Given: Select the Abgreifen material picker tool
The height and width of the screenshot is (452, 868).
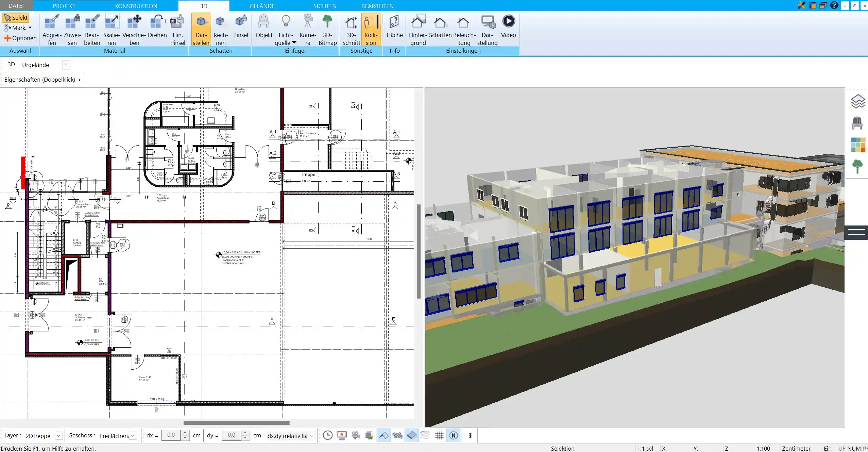Looking at the screenshot, I should click(52, 30).
